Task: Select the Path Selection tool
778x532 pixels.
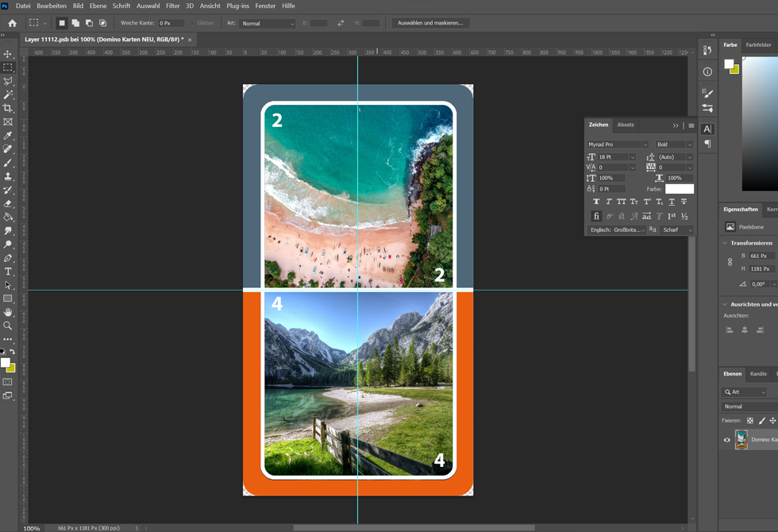Action: click(8, 285)
